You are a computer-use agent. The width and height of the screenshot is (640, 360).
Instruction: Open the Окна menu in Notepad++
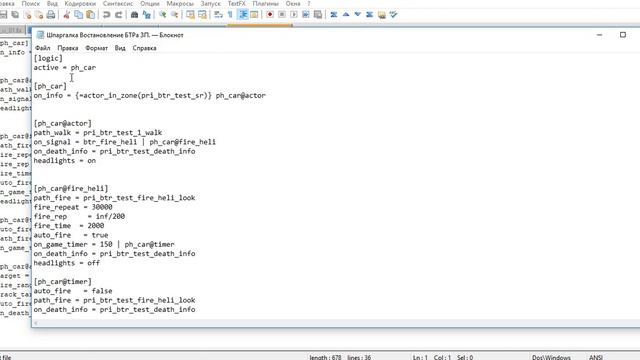tap(293, 3)
